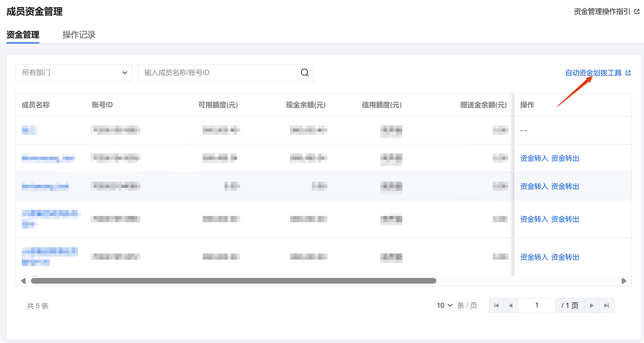
Task: Open the 所有部门 department dropdown
Action: [x=74, y=73]
